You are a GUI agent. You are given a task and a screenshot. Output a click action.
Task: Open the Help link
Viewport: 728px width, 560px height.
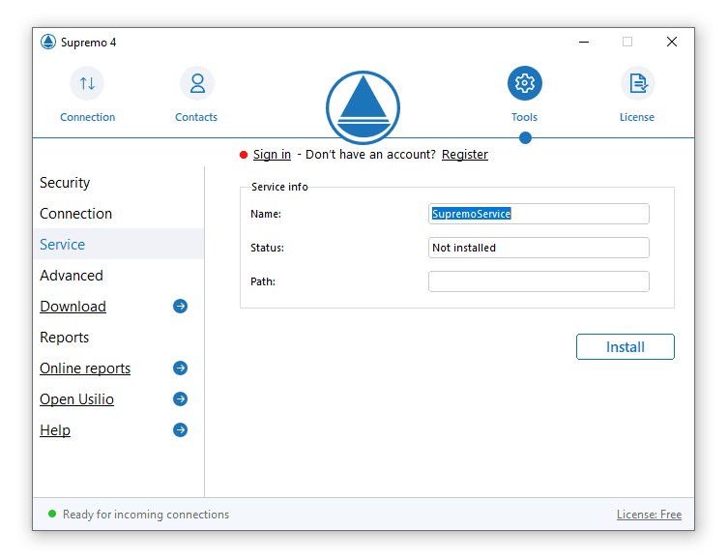tap(55, 430)
